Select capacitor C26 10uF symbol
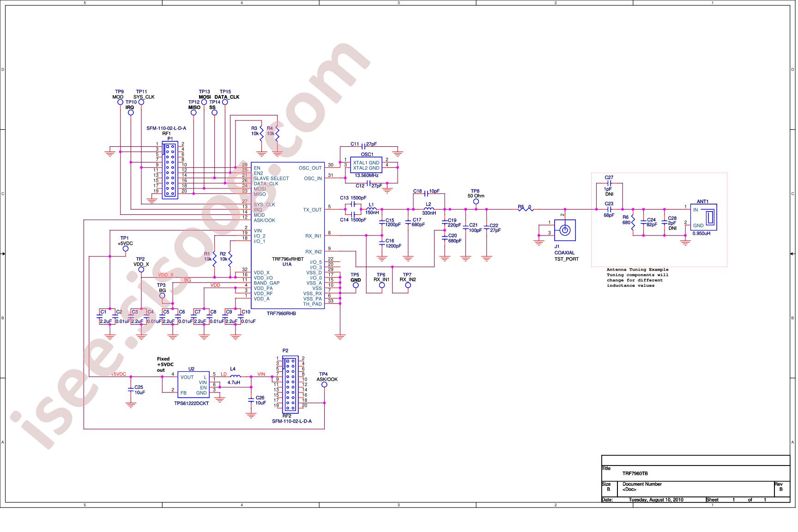This screenshot has height=532, width=798. pos(251,399)
